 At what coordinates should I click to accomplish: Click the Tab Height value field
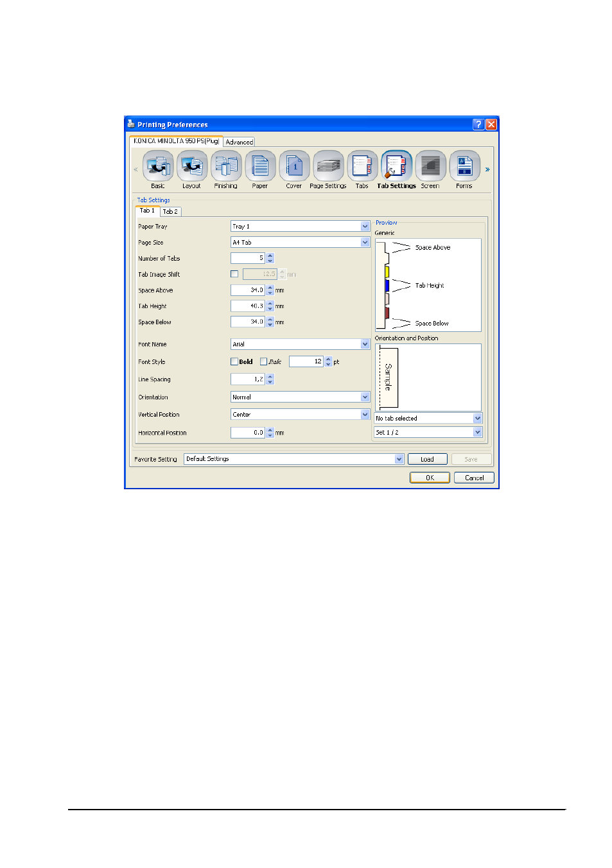click(x=248, y=306)
